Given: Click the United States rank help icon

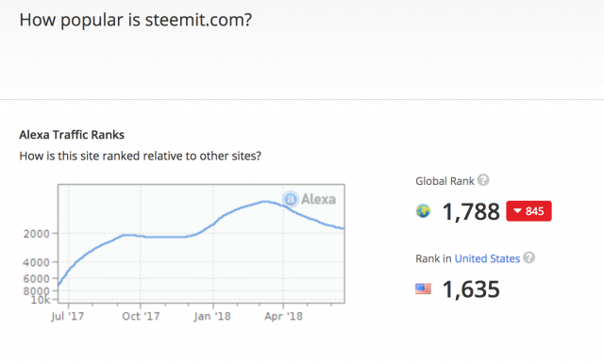Looking at the screenshot, I should click(528, 257).
